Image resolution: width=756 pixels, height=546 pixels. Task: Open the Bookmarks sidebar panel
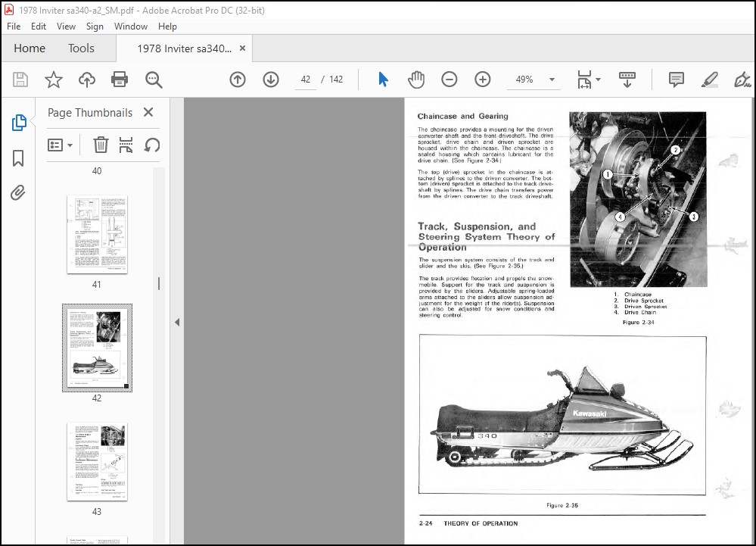click(x=18, y=158)
